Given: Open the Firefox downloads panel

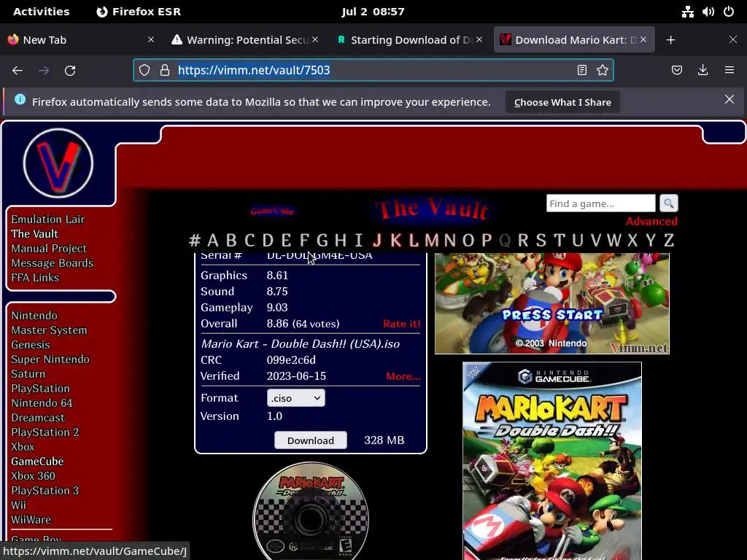Looking at the screenshot, I should tap(703, 71).
